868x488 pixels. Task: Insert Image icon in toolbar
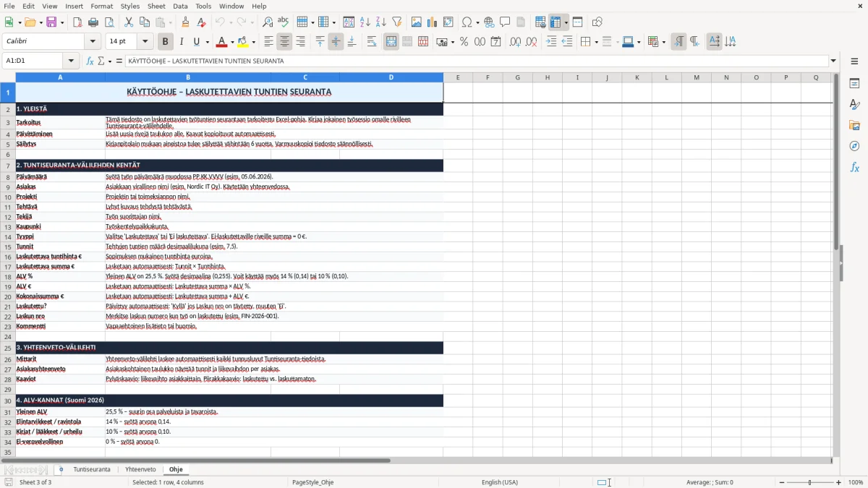click(x=417, y=22)
